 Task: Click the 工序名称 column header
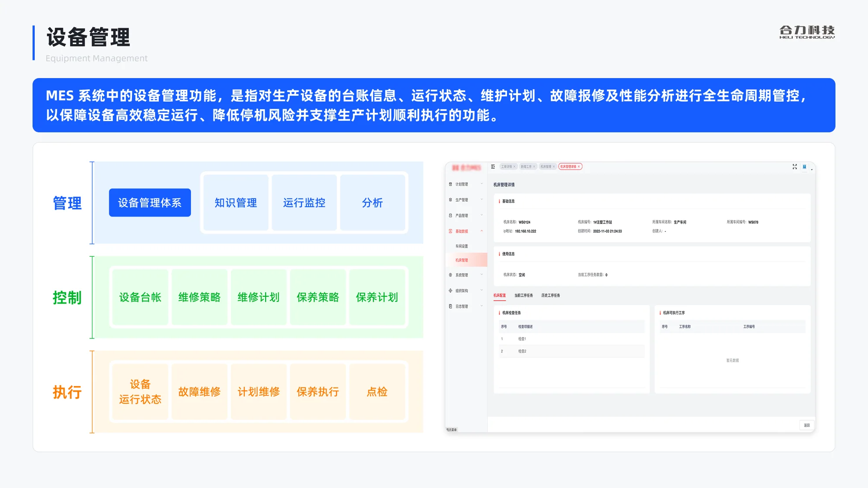[685, 327]
